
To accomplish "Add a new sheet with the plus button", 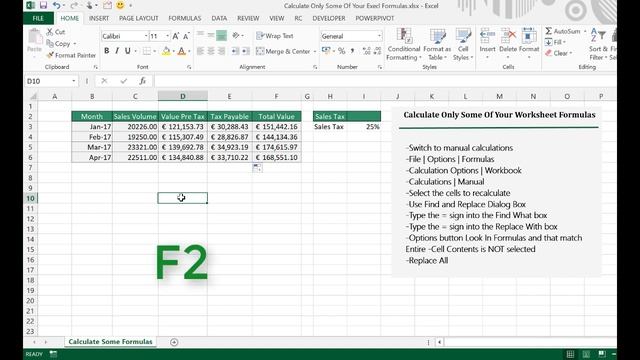I will [174, 342].
